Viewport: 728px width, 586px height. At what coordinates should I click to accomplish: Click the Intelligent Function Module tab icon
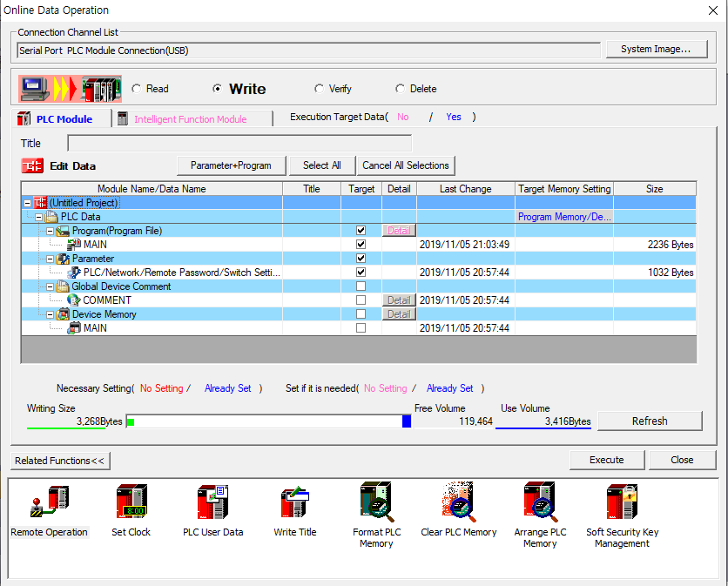tap(123, 119)
